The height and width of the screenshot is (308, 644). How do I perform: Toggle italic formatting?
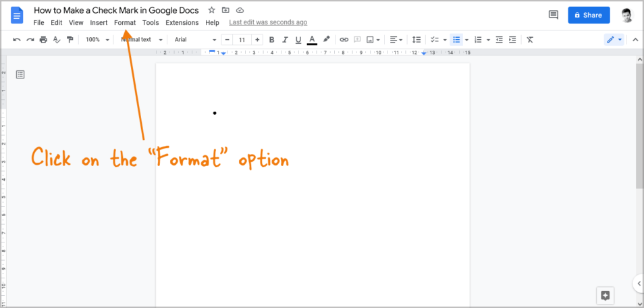pyautogui.click(x=285, y=40)
